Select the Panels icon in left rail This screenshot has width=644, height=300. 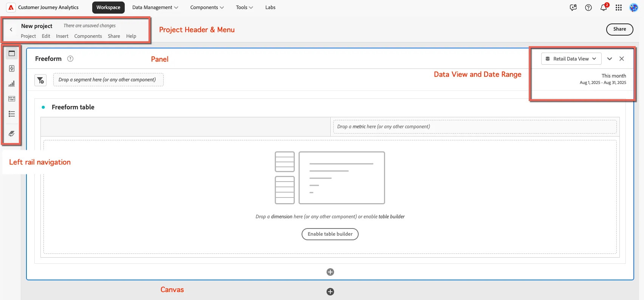coord(12,53)
